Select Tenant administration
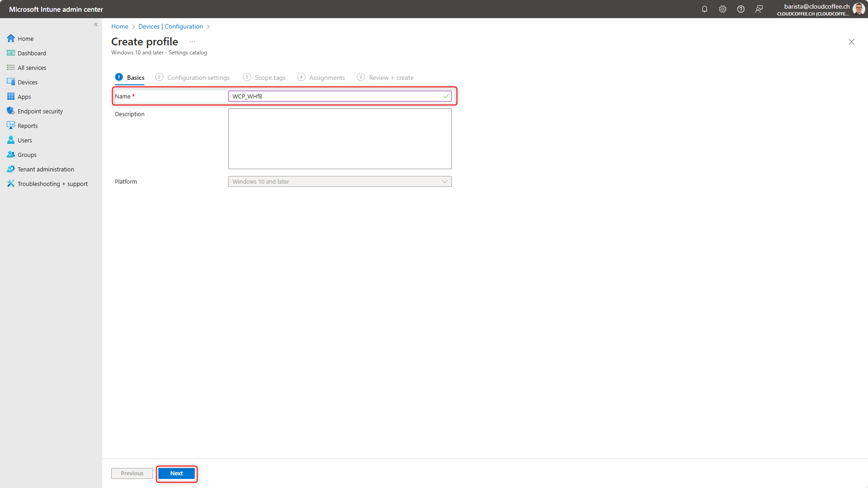868x488 pixels. coord(45,169)
